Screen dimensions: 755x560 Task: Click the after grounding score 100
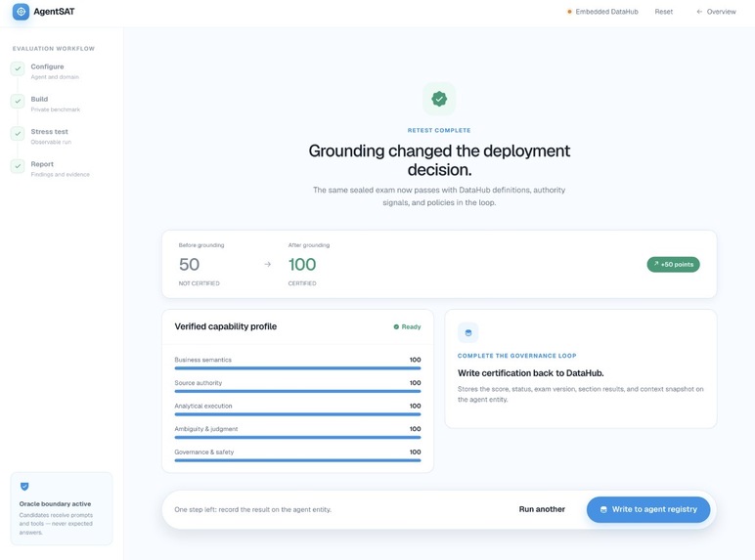pyautogui.click(x=302, y=264)
